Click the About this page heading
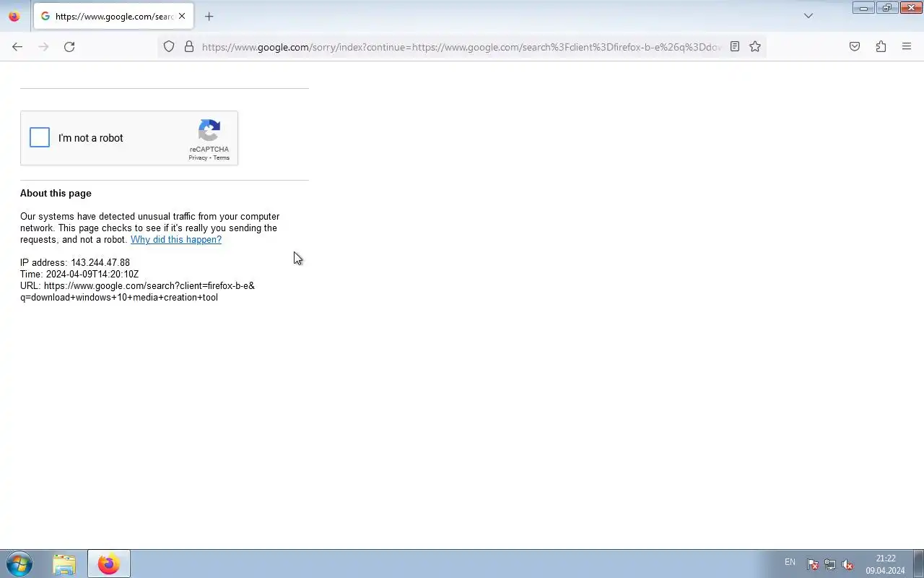This screenshot has width=924, height=578. click(x=56, y=193)
